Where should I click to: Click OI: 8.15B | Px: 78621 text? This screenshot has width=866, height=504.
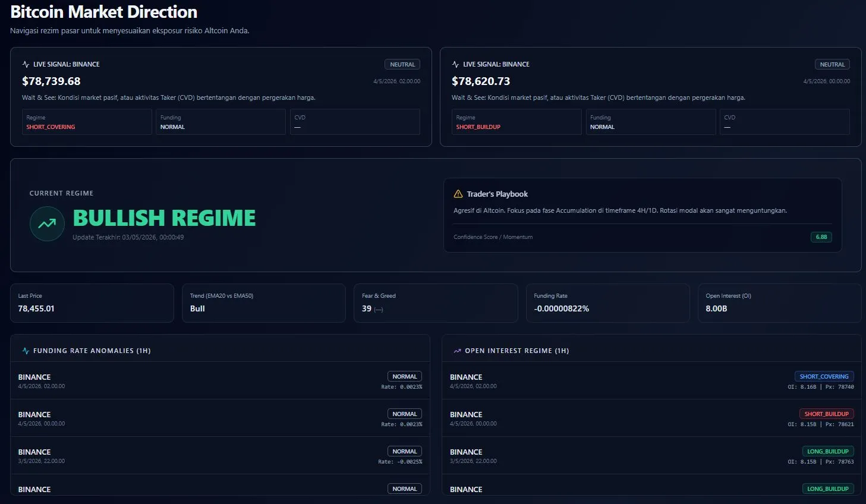[821, 424]
